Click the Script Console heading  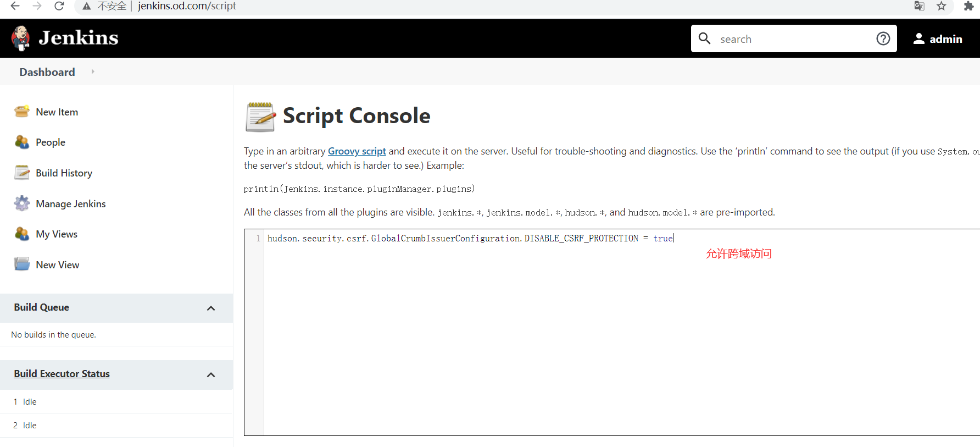[x=357, y=116]
